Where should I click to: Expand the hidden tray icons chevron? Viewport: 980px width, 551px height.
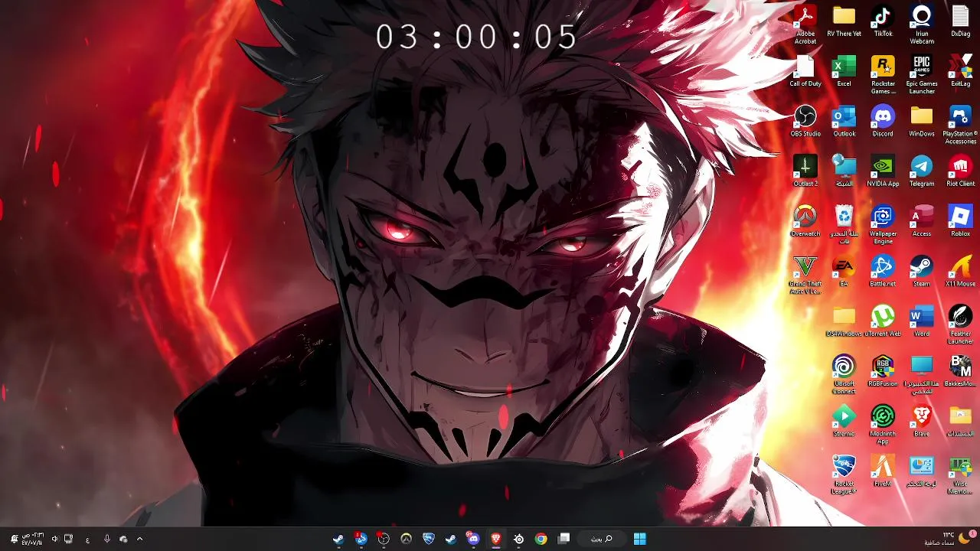(139, 539)
